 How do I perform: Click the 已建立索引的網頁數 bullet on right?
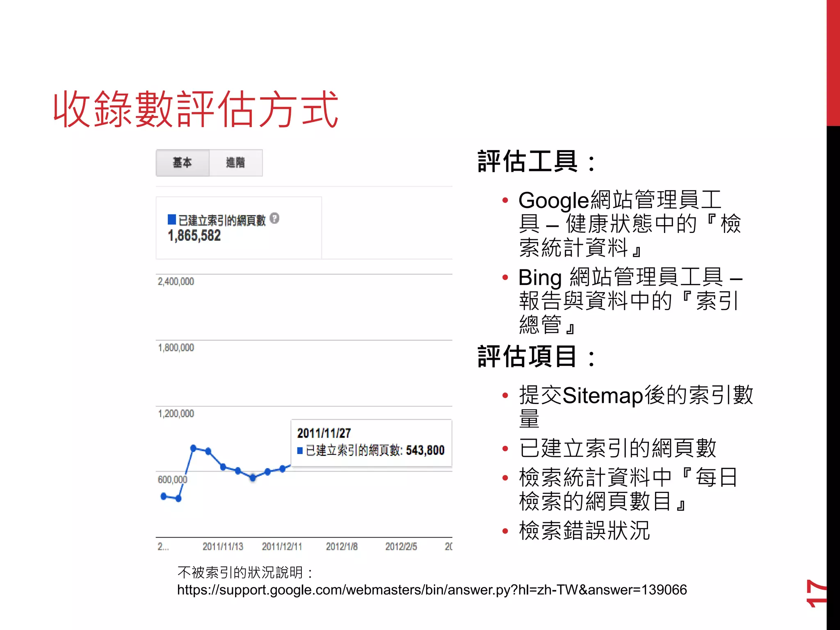tap(618, 448)
